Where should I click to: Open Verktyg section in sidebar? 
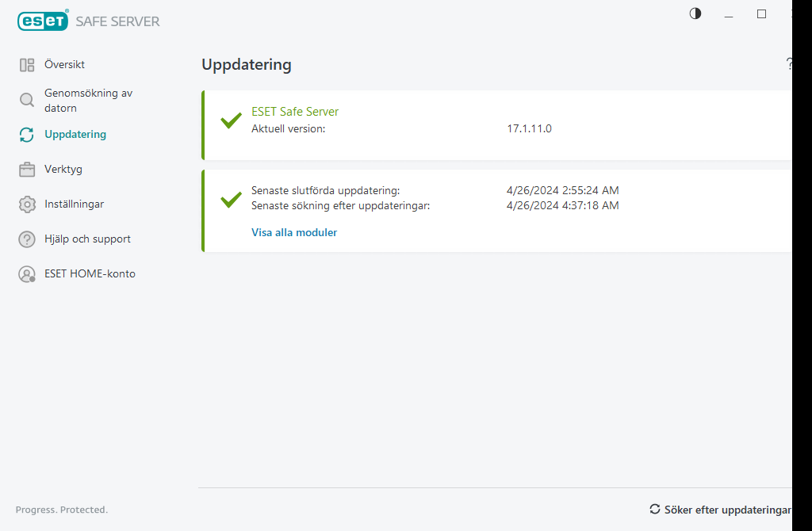(63, 170)
